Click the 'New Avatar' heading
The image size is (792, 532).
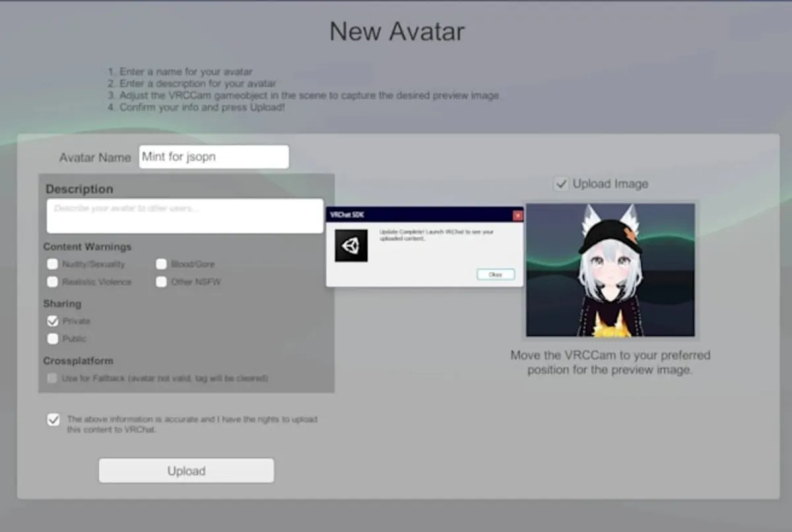point(397,31)
